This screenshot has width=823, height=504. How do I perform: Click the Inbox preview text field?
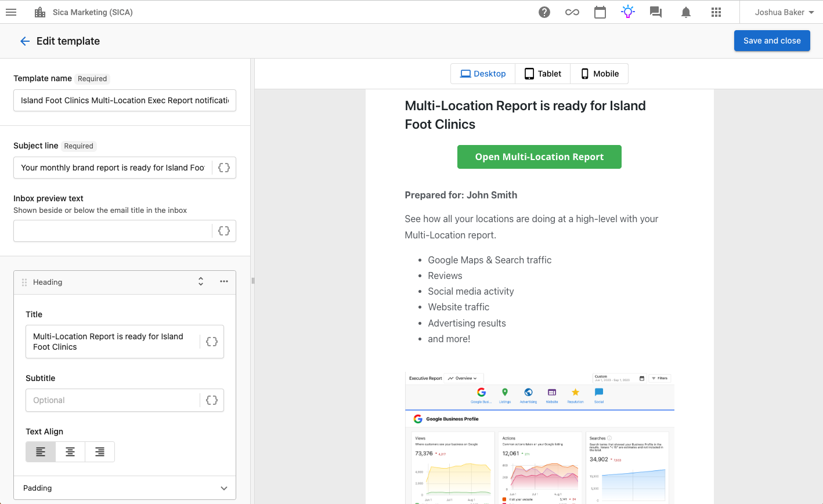[x=113, y=231]
